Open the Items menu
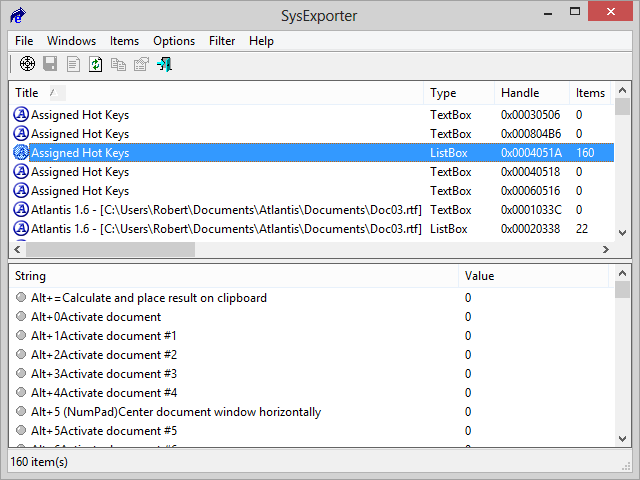 [124, 41]
